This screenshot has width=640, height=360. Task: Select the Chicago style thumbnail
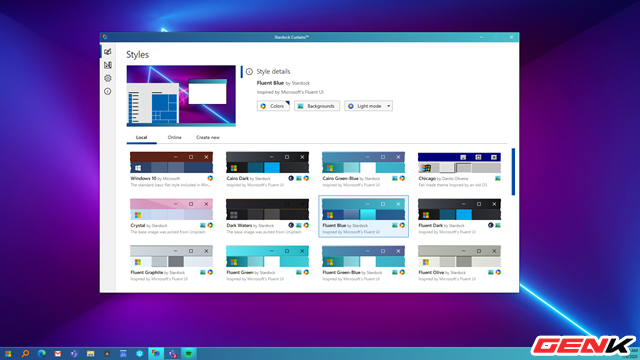tap(459, 162)
